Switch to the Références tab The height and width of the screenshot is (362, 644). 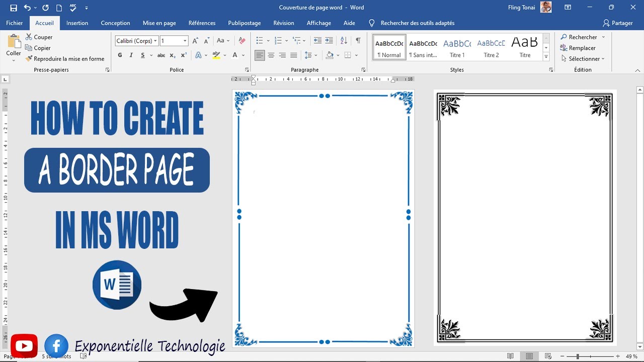[202, 23]
